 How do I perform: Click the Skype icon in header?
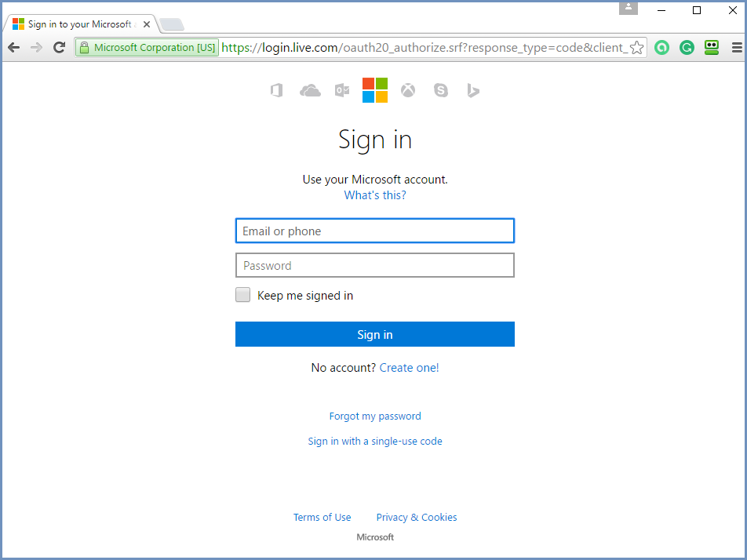click(x=441, y=91)
